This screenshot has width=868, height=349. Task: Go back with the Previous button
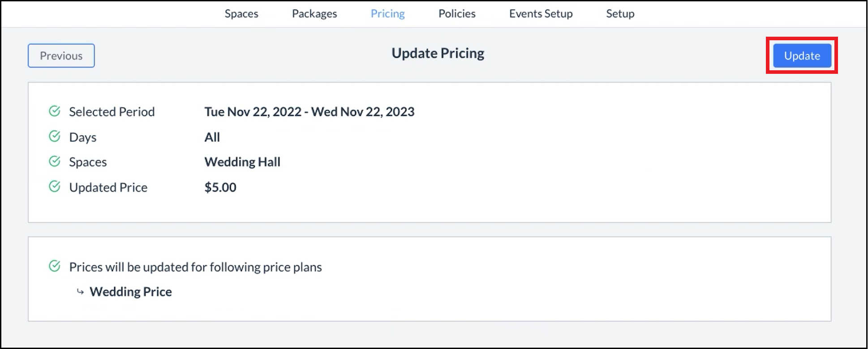61,56
